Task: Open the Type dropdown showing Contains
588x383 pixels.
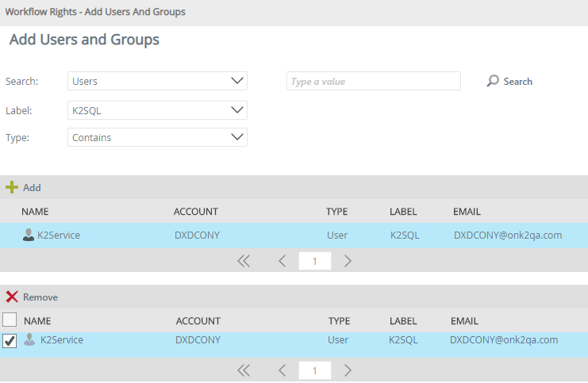Action: coord(157,137)
